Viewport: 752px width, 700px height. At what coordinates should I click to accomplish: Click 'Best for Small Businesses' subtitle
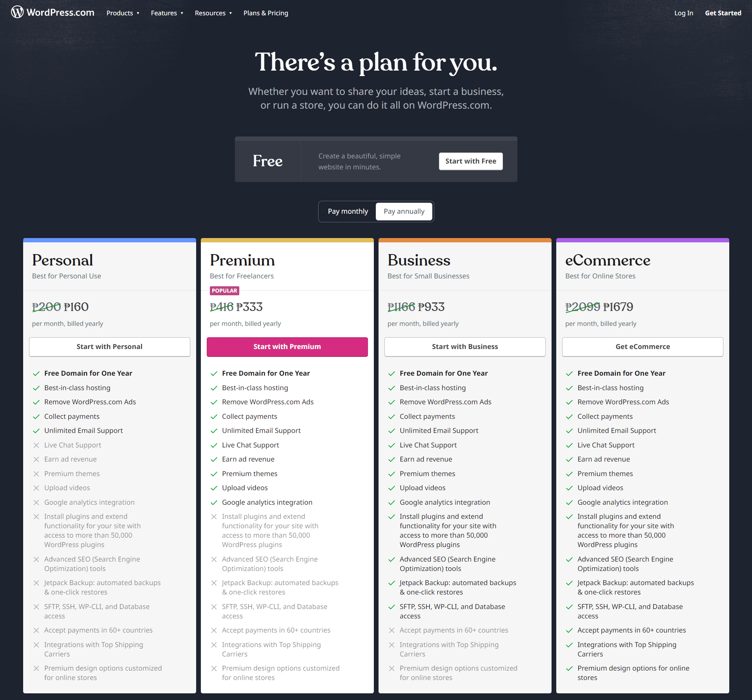pyautogui.click(x=428, y=276)
